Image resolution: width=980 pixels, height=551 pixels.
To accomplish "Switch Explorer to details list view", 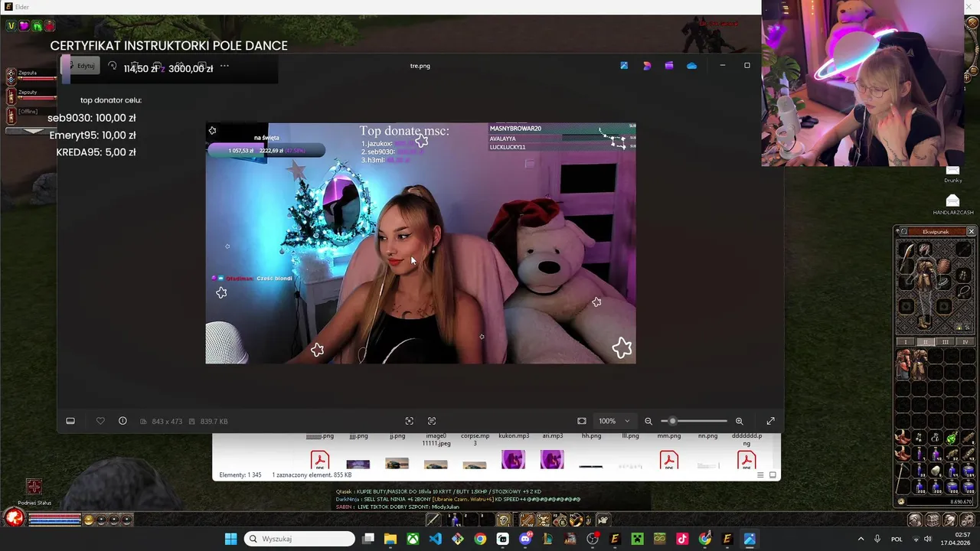I will click(760, 475).
